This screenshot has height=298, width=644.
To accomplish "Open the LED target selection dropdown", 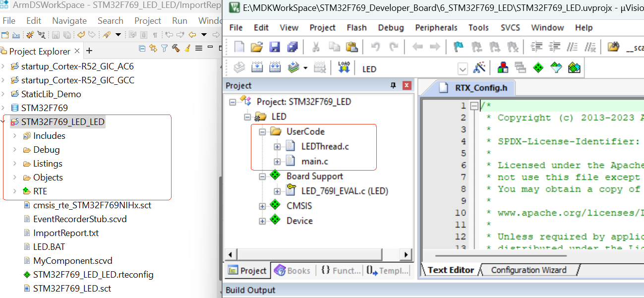I will point(463,69).
